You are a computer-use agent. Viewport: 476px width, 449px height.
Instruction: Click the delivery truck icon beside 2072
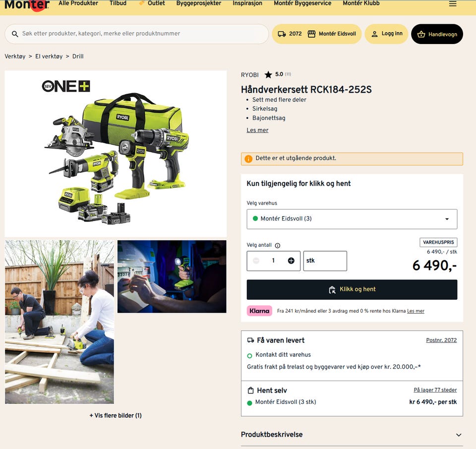tap(282, 34)
